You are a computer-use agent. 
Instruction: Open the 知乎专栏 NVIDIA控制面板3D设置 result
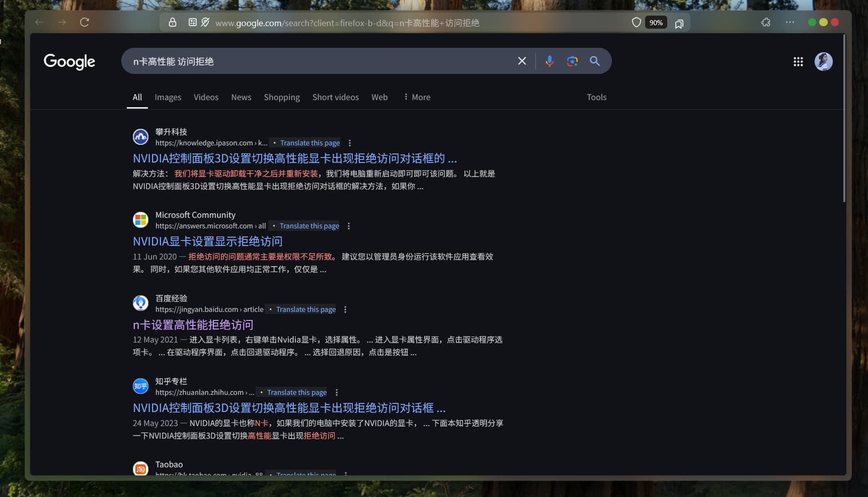pyautogui.click(x=289, y=408)
